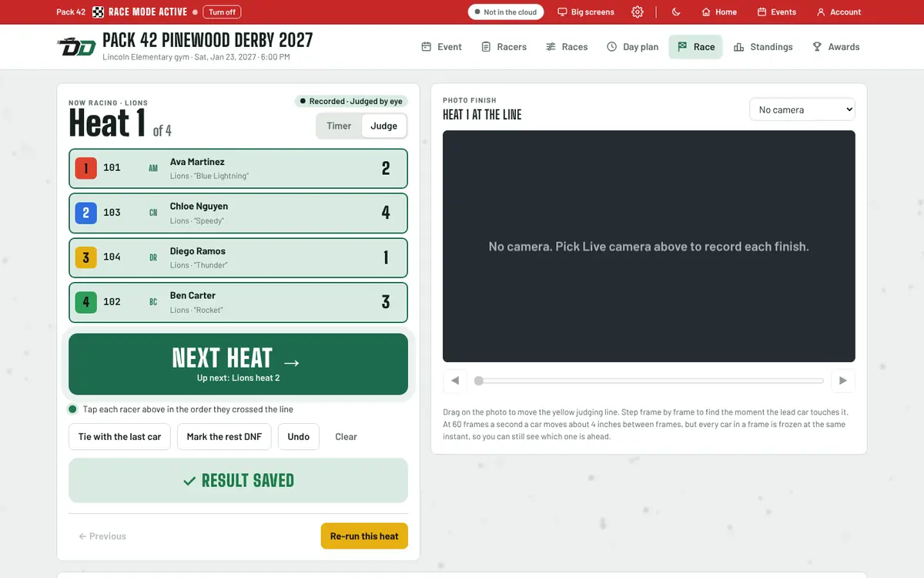Open the Awards tab
924x578 pixels.
[x=835, y=47]
